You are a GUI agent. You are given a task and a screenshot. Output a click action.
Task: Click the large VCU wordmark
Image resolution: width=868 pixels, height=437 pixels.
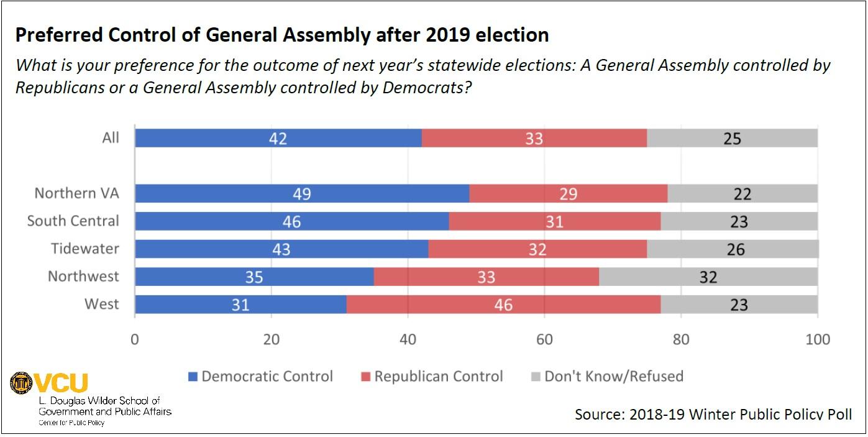click(61, 383)
